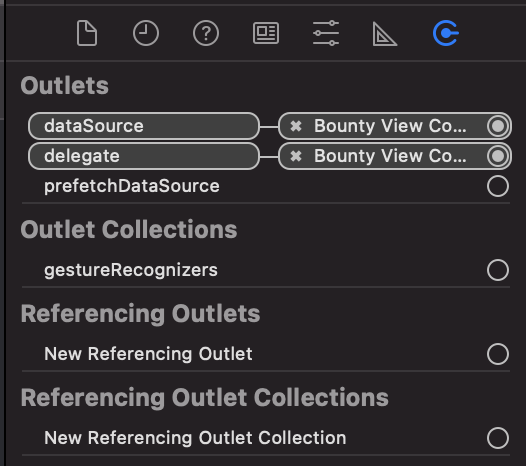Image resolution: width=526 pixels, height=466 pixels.
Task: Click the filled delegate connection circle
Action: [498, 156]
